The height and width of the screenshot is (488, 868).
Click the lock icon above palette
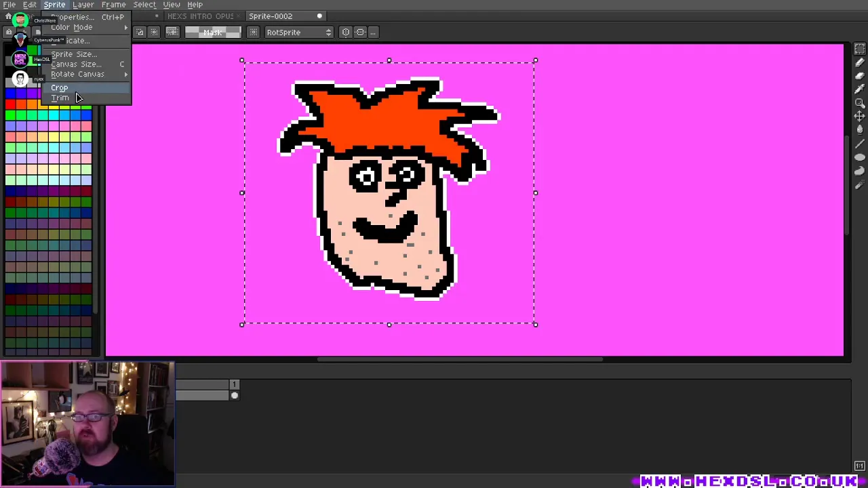[x=8, y=32]
